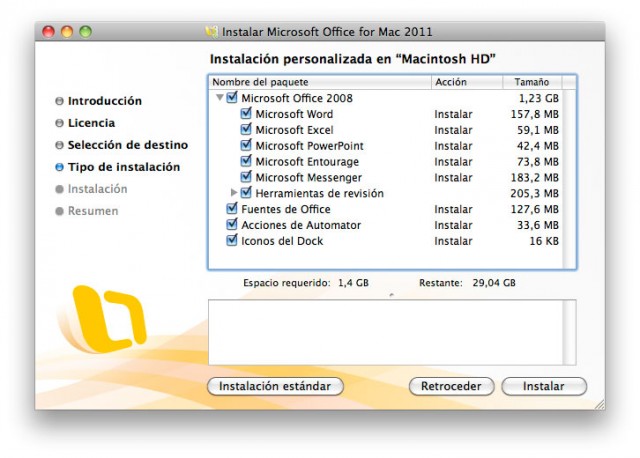Click the package list vertical scrollbar
The width and height of the screenshot is (640, 458).
point(569,179)
